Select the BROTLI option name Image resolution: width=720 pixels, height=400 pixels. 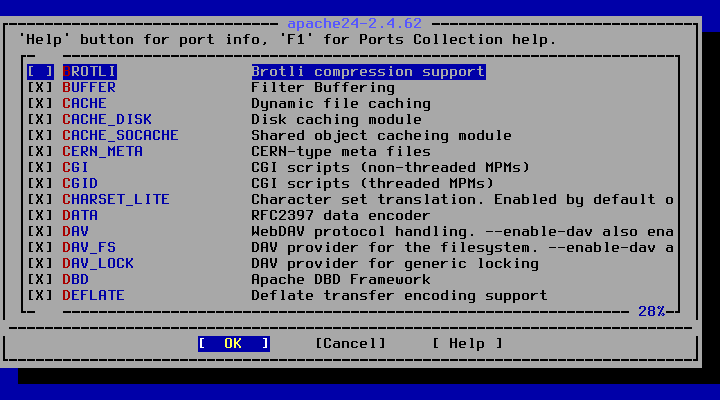tap(90, 72)
